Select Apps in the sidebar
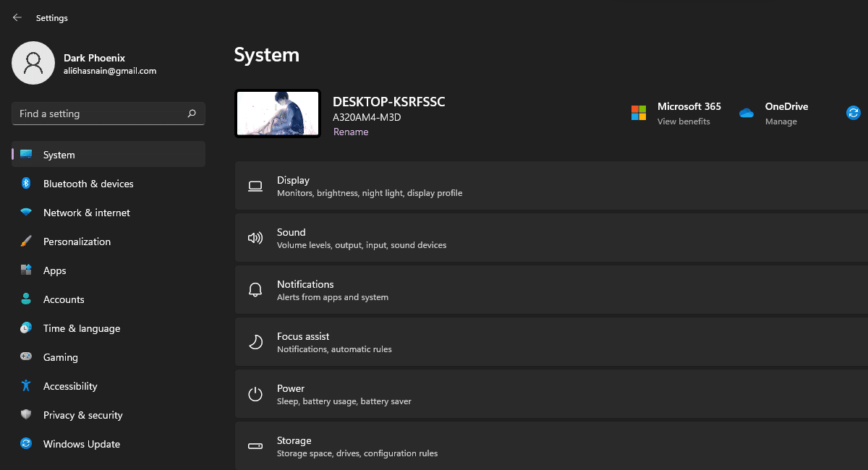 (x=54, y=270)
